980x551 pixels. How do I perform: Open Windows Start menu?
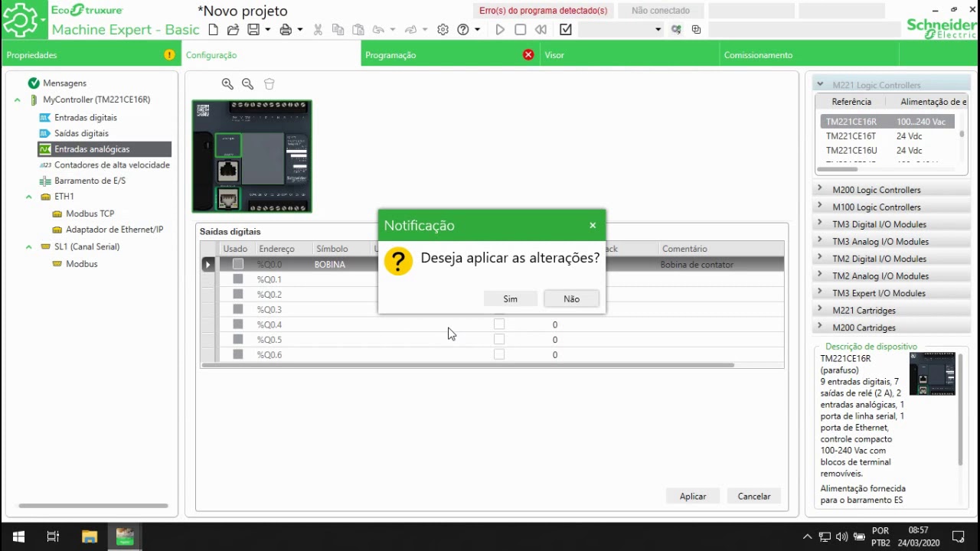[18, 536]
